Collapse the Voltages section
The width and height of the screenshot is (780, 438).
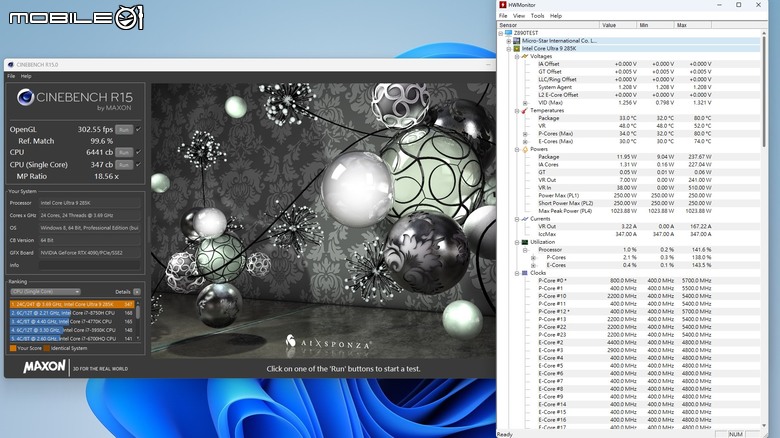click(517, 57)
